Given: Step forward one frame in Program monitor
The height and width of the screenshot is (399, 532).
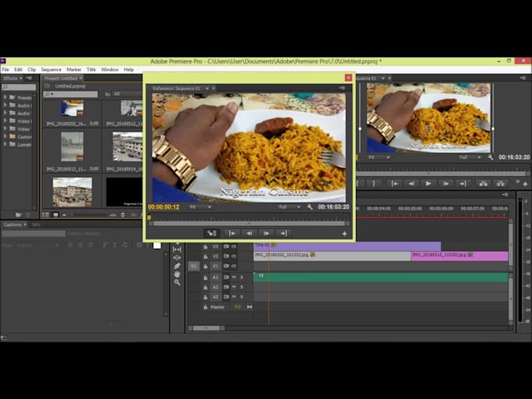Looking at the screenshot, I should coord(445,184).
